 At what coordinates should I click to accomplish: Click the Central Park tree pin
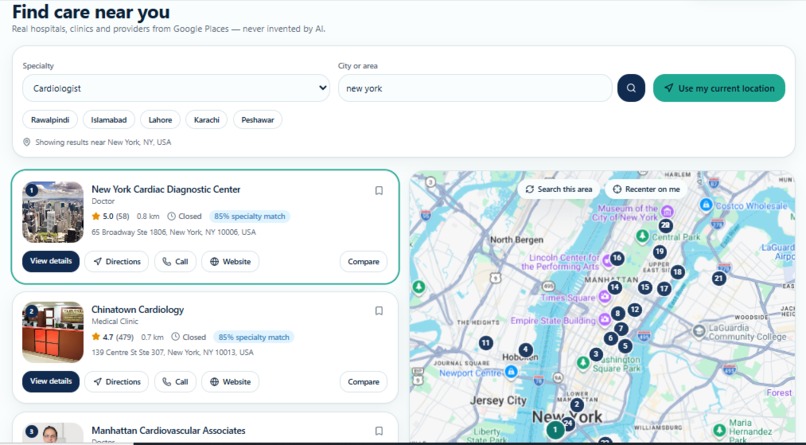[642, 236]
